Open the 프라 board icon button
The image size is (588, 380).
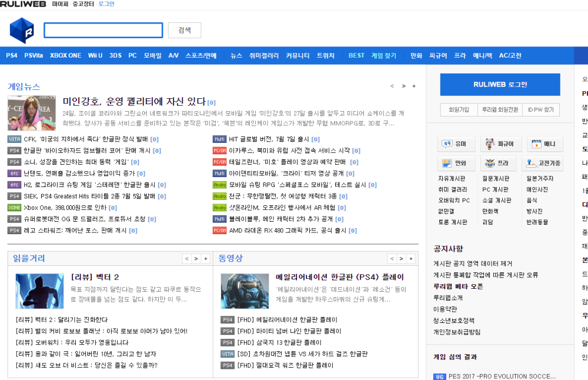pyautogui.click(x=500, y=164)
